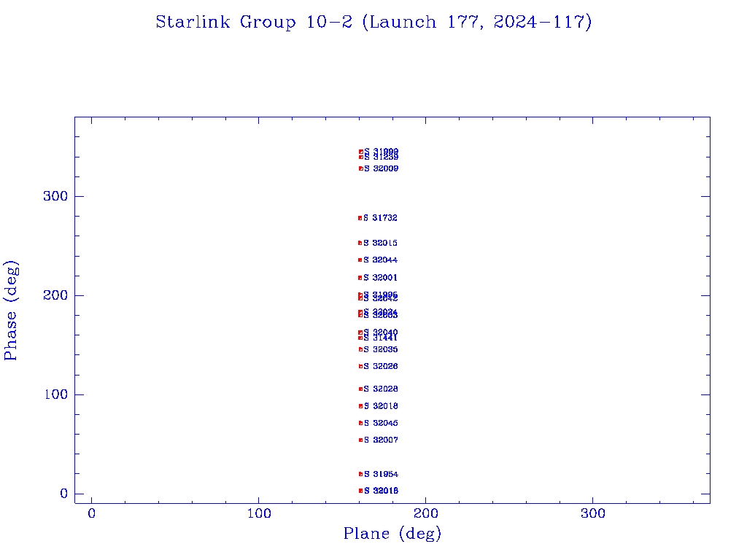
Task: Select the satellite label "S 32045"
Action: click(x=381, y=424)
